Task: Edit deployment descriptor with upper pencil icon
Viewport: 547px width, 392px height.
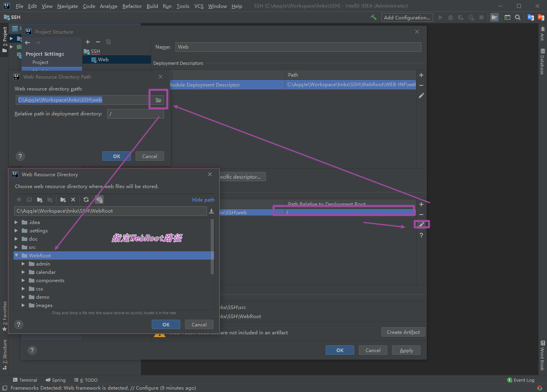Action: coord(421,96)
